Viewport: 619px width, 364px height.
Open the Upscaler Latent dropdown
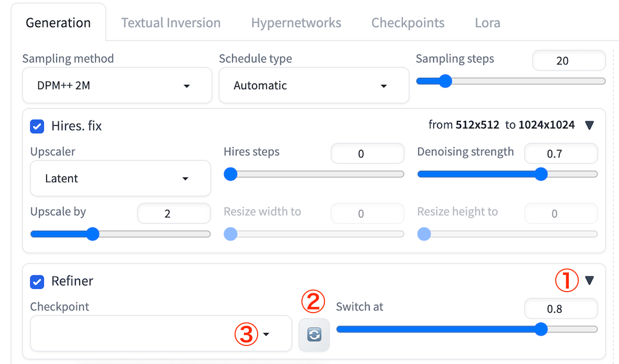[x=120, y=178]
